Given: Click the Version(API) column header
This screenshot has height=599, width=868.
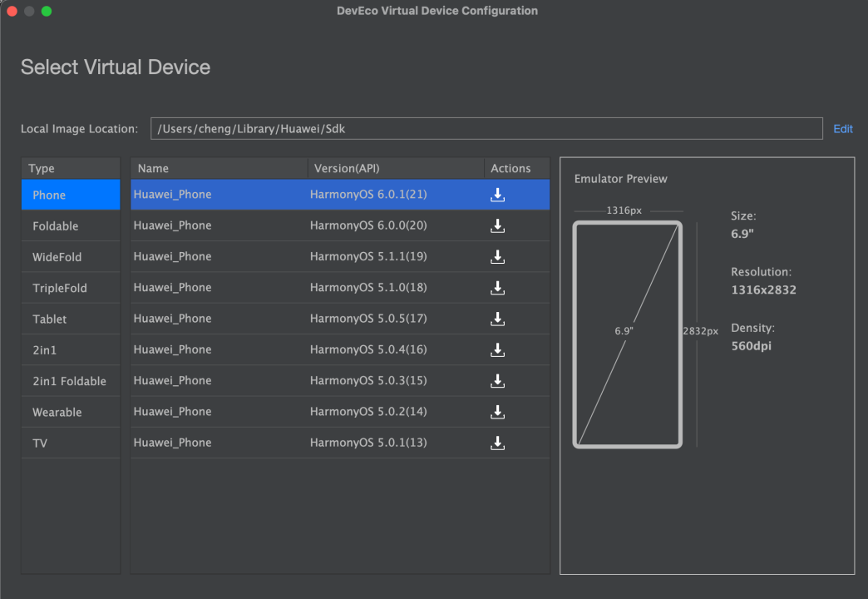Looking at the screenshot, I should 396,168.
